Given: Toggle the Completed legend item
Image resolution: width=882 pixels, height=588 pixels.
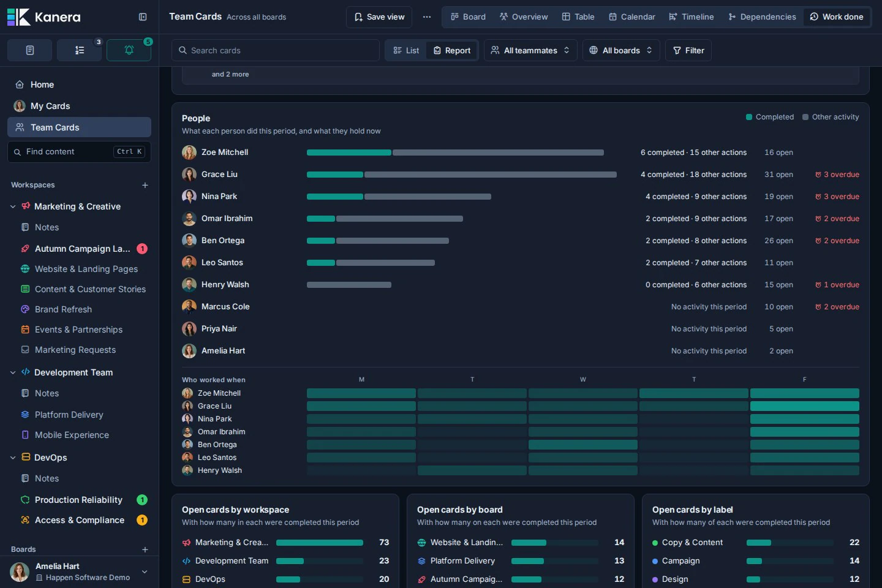Looking at the screenshot, I should (x=770, y=117).
